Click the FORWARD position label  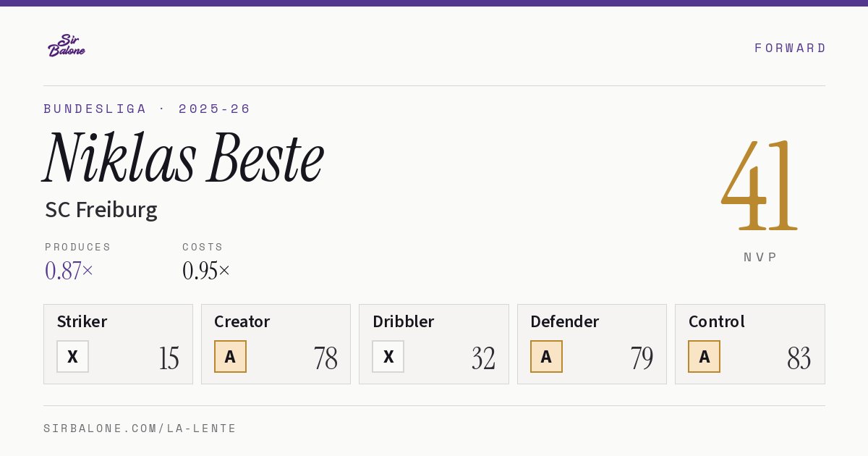point(790,48)
